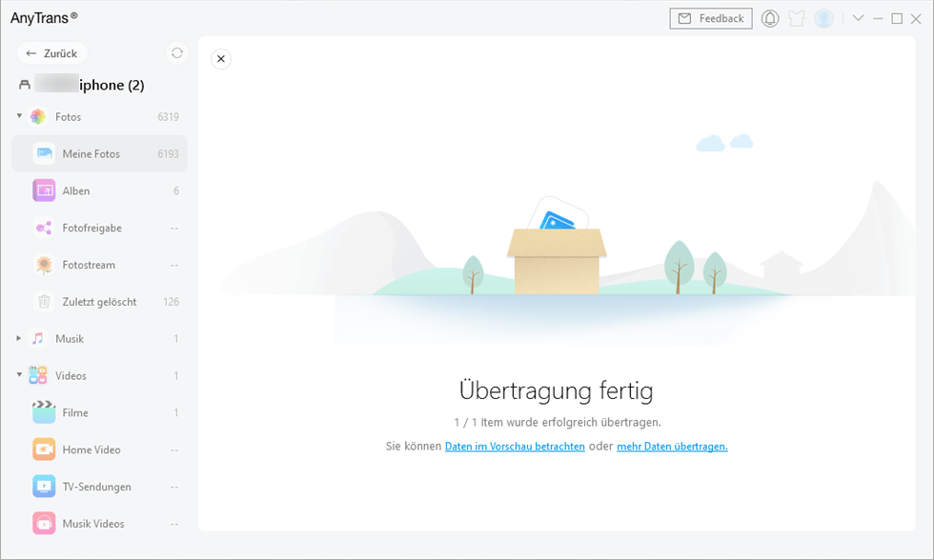Dismiss the transfer complete panel
This screenshot has width=934, height=560.
(x=221, y=58)
